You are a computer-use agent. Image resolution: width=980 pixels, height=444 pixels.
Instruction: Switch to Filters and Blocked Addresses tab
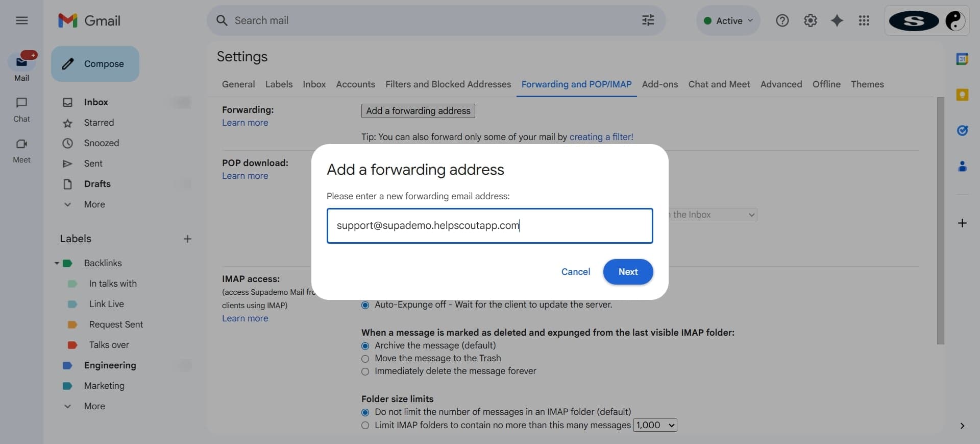(448, 84)
